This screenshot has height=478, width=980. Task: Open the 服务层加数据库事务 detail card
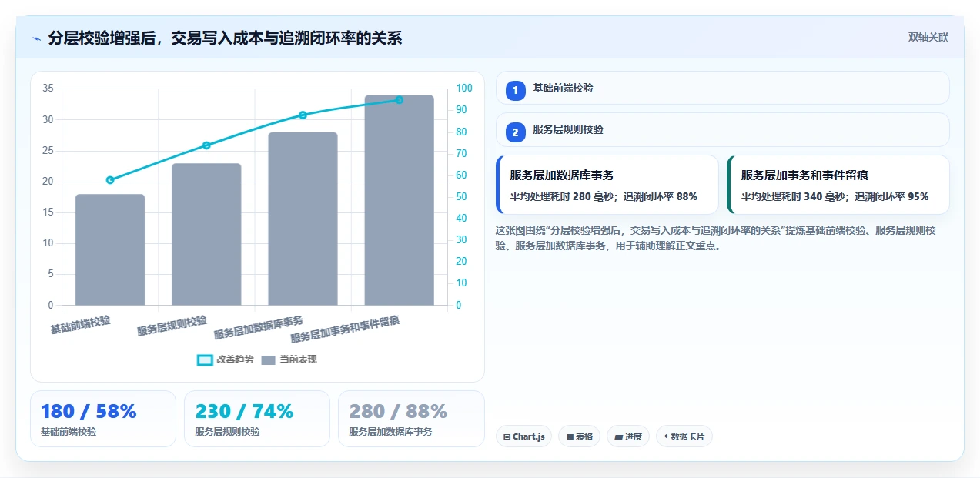click(x=607, y=185)
